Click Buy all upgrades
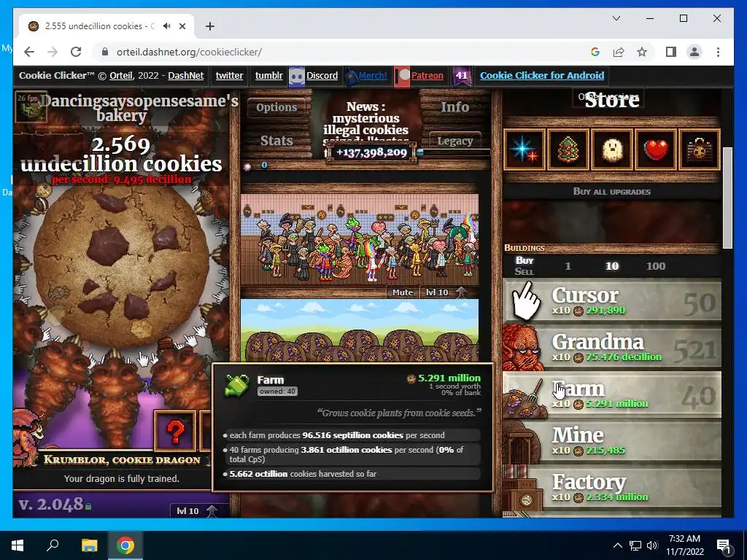747x560 pixels. [x=612, y=192]
